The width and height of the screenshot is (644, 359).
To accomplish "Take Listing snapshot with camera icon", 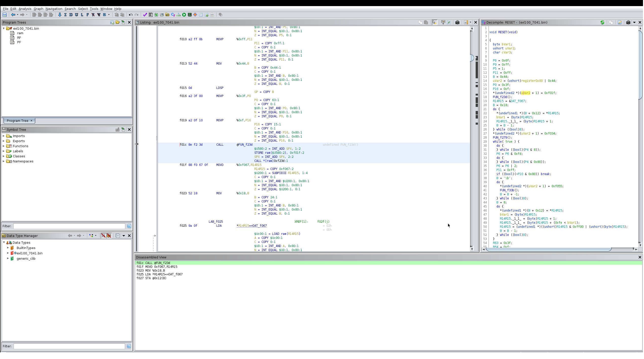I will 457,22.
